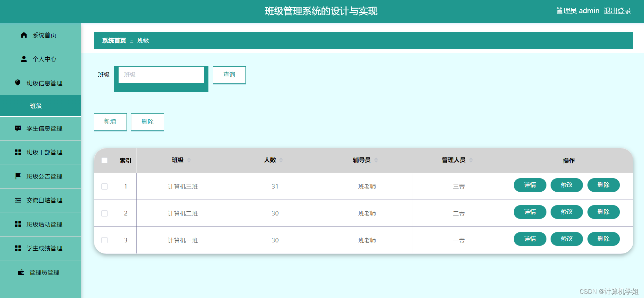This screenshot has width=644, height=298.
Task: Expand 管理员管理 sidebar menu
Action: (x=40, y=272)
